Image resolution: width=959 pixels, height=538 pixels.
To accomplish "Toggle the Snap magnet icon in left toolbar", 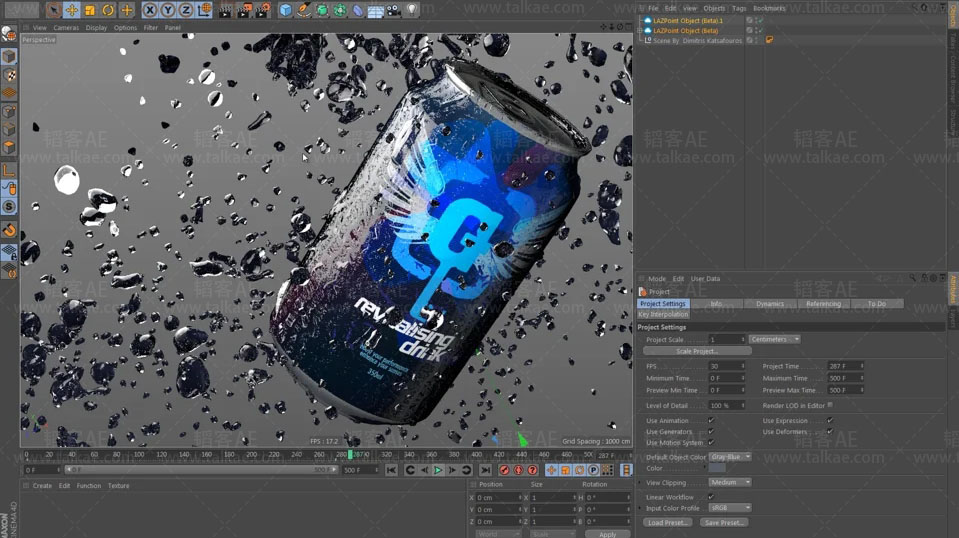I will click(x=9, y=230).
